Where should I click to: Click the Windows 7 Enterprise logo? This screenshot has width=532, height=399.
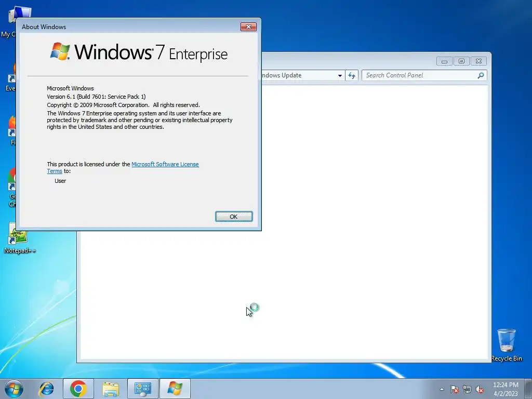click(139, 52)
